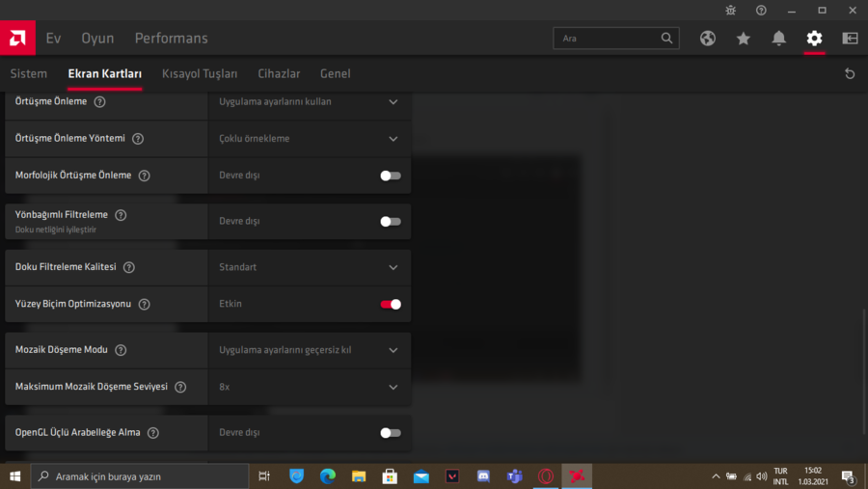Open the Cihazlar tab
Screen dimensions: 868x489
(279, 73)
